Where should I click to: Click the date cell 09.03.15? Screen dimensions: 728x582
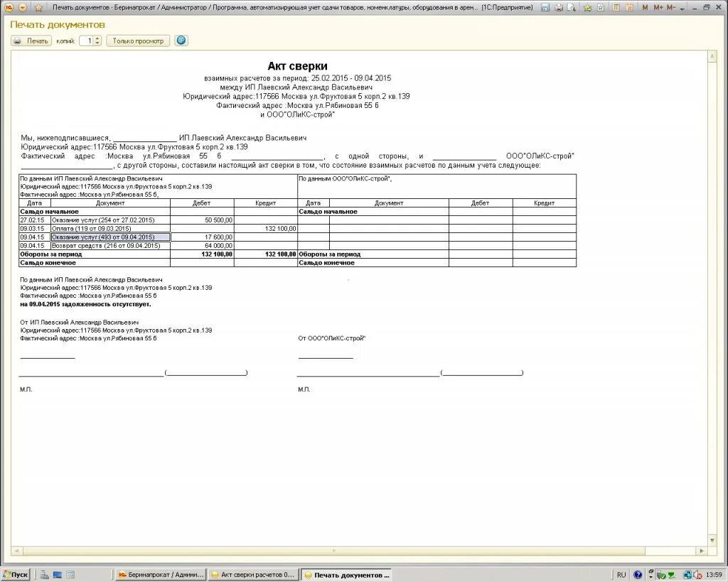click(x=33, y=228)
